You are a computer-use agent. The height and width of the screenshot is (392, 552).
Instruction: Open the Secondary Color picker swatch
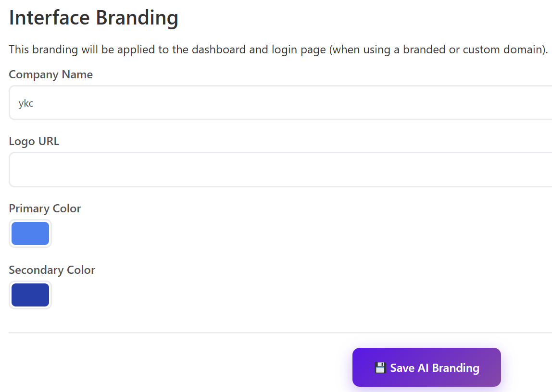click(30, 295)
